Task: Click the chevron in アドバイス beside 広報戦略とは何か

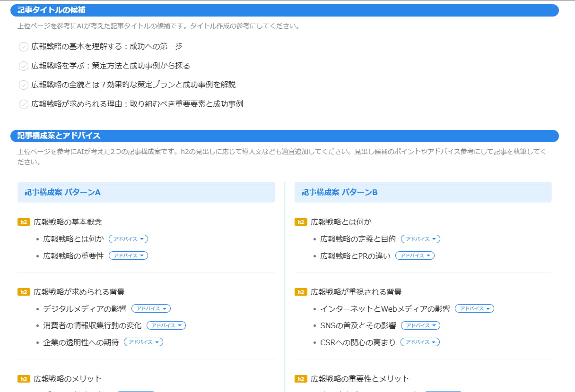Action: [142, 239]
